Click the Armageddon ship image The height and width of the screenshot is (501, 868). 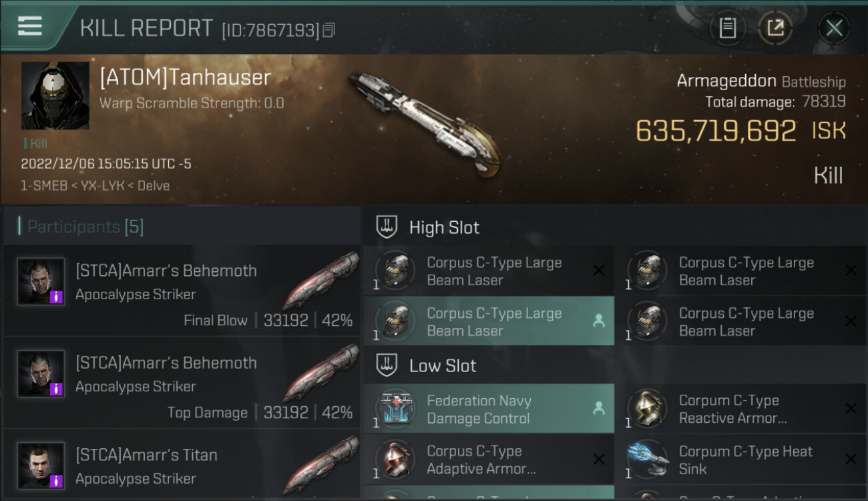point(424,124)
